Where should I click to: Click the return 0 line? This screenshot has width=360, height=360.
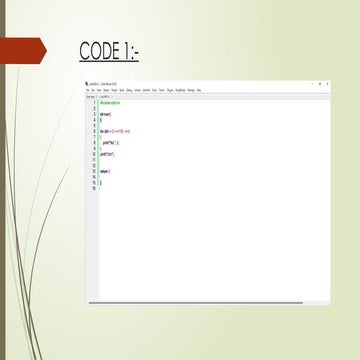click(105, 171)
